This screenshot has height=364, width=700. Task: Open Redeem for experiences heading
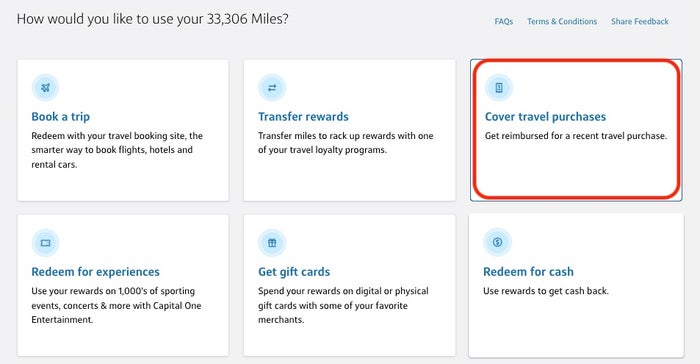(96, 272)
